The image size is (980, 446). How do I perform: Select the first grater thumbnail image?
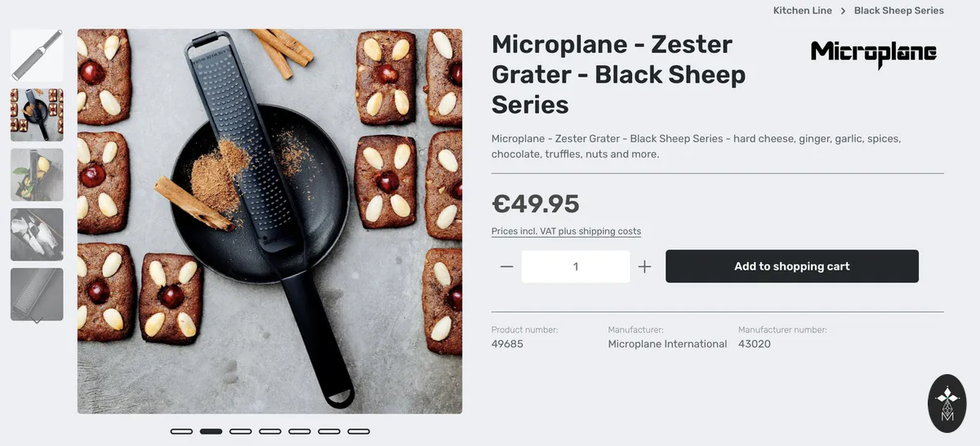tap(37, 56)
